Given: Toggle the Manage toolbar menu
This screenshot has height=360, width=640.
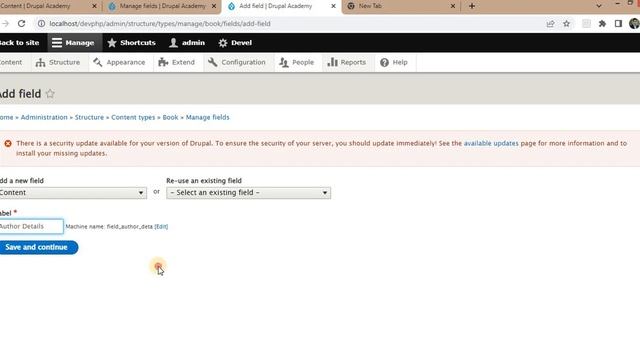Looking at the screenshot, I should [74, 42].
